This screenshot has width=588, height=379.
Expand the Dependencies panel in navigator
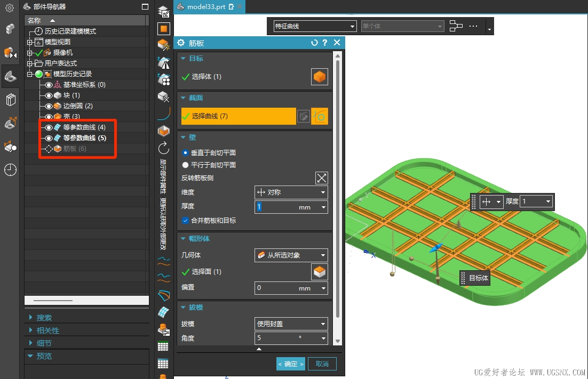[31, 330]
